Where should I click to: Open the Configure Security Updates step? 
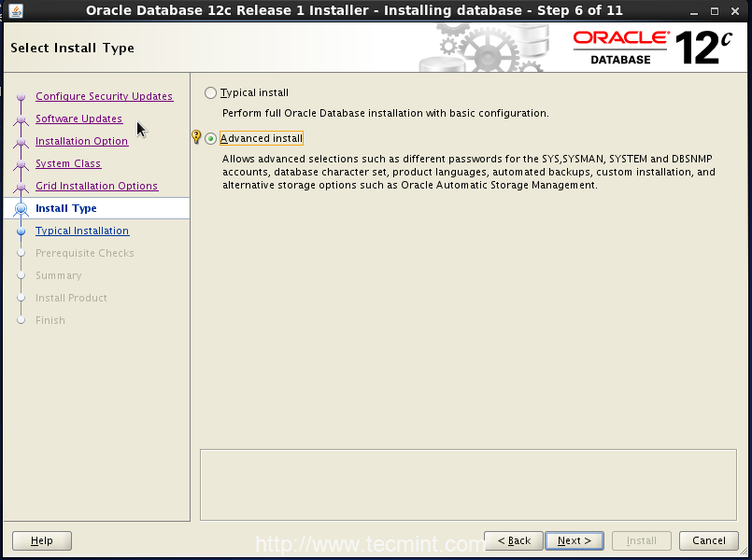[x=104, y=96]
